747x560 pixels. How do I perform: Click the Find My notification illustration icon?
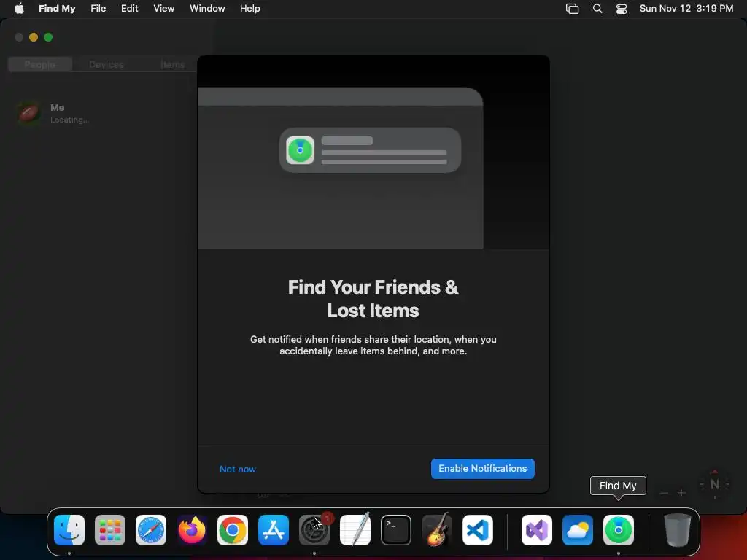tap(300, 150)
